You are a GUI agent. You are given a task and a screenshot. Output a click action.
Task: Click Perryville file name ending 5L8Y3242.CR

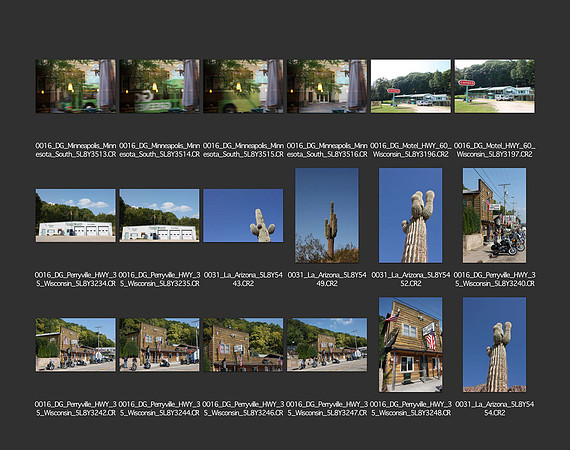coord(76,408)
